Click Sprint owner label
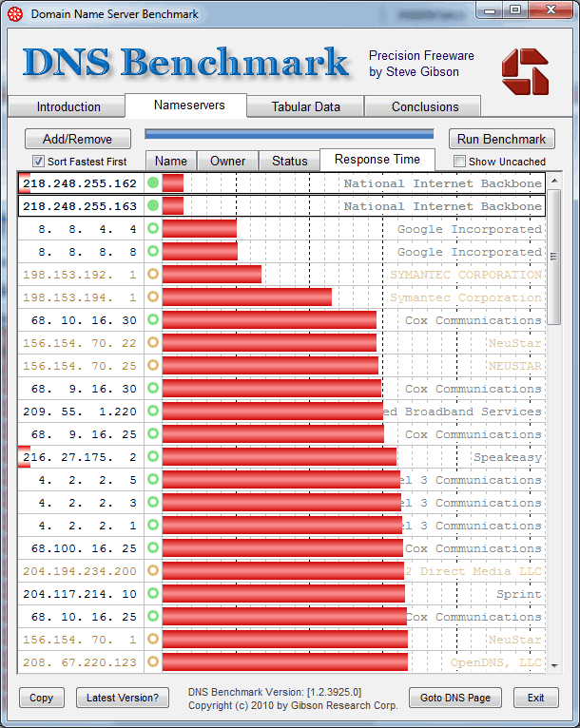This screenshot has width=580, height=728. pos(519,594)
